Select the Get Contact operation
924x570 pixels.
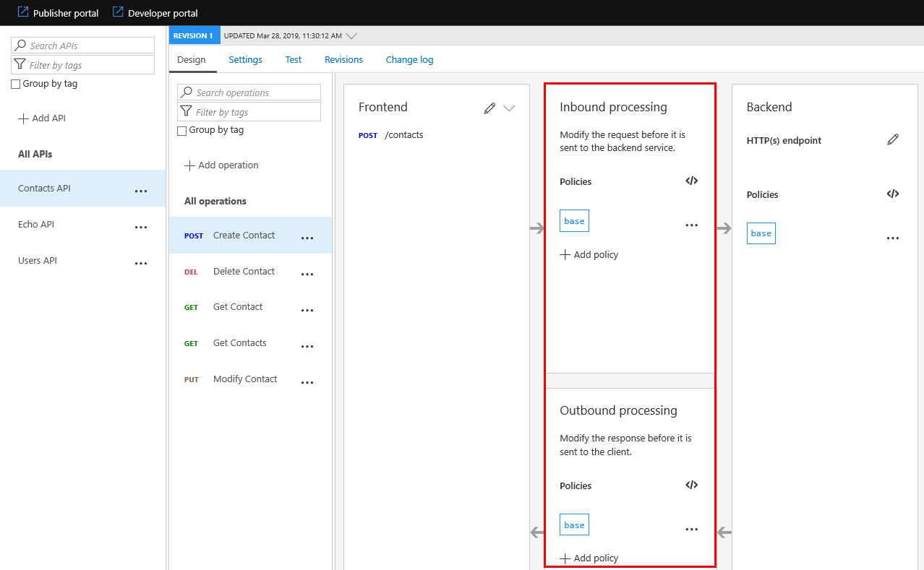point(250,307)
